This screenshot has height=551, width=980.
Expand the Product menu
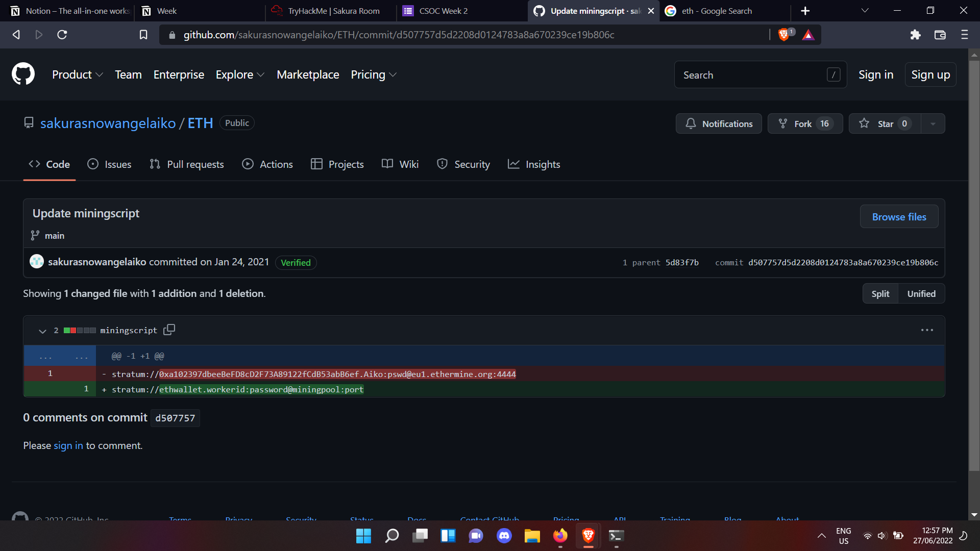coord(78,74)
